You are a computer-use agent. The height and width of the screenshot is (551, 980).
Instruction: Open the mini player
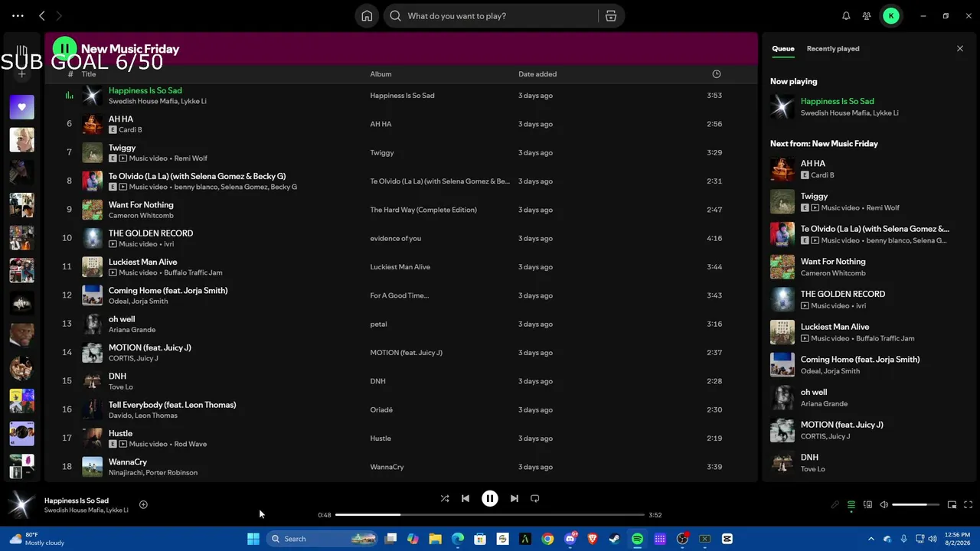point(952,505)
